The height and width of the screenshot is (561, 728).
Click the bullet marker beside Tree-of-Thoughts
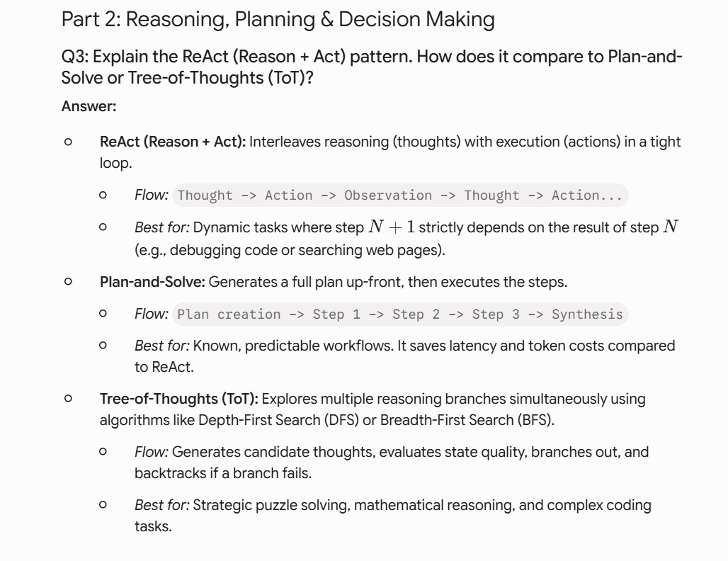[68, 399]
